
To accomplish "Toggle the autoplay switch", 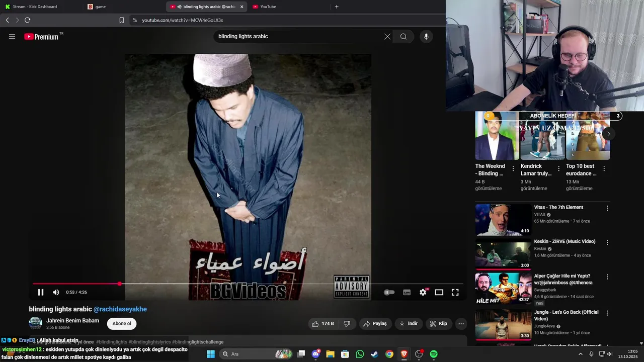I will click(x=389, y=292).
